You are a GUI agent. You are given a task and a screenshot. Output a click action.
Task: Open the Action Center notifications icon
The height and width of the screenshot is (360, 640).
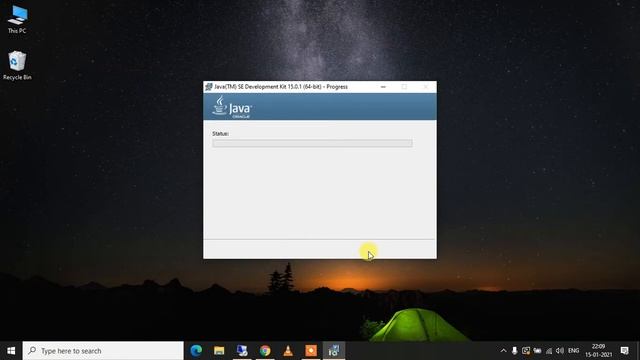(x=624, y=351)
